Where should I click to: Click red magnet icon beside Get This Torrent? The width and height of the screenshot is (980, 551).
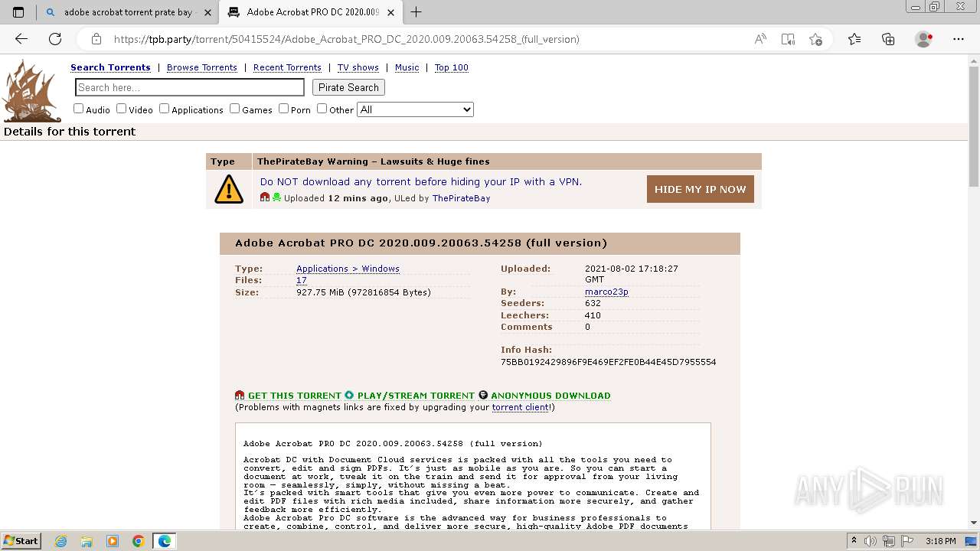click(x=240, y=396)
